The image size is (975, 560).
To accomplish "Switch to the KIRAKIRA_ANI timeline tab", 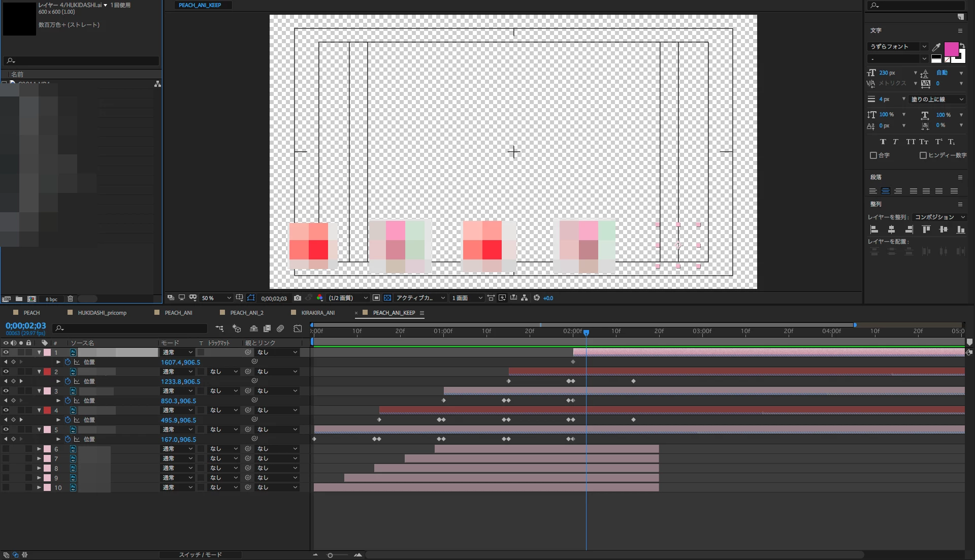I will [317, 313].
